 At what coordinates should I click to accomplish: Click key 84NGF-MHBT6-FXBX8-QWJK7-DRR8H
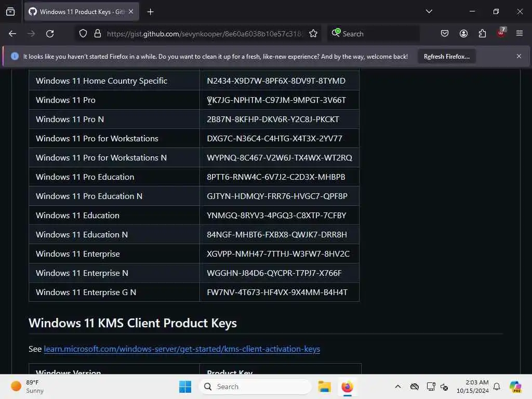277,235
